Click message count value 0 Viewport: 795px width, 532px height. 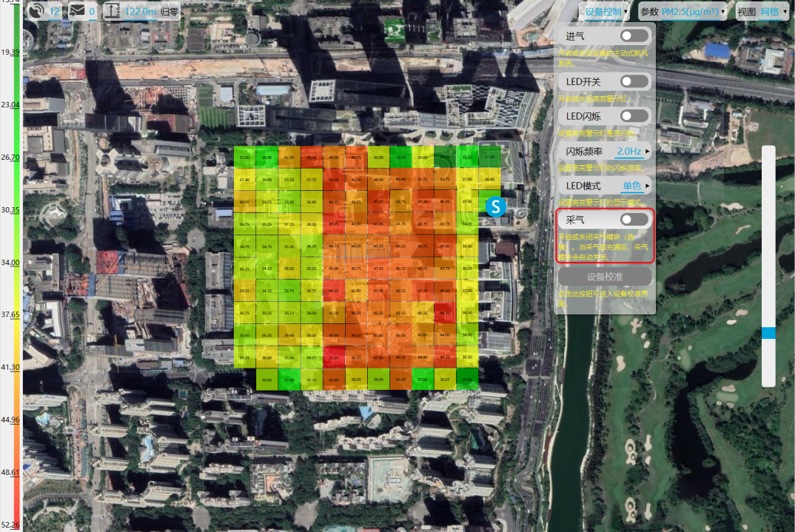pos(92,11)
